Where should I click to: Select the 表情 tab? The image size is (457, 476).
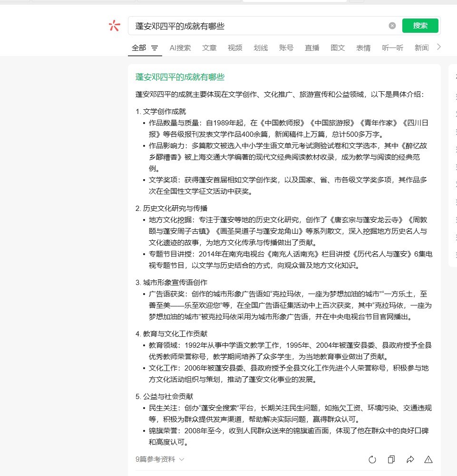point(363,48)
